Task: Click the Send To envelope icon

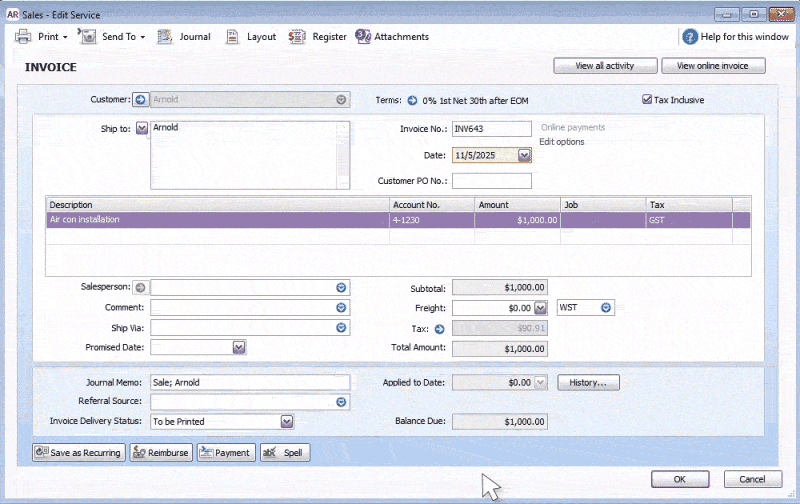Action: click(x=87, y=36)
